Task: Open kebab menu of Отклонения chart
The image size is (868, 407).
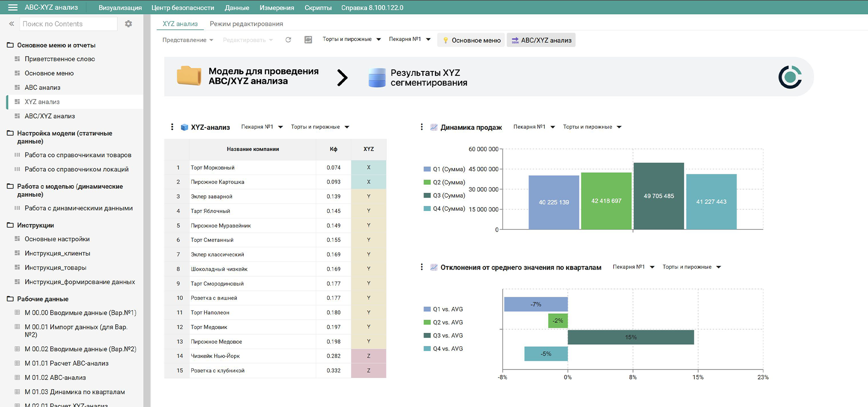Action: pos(422,267)
